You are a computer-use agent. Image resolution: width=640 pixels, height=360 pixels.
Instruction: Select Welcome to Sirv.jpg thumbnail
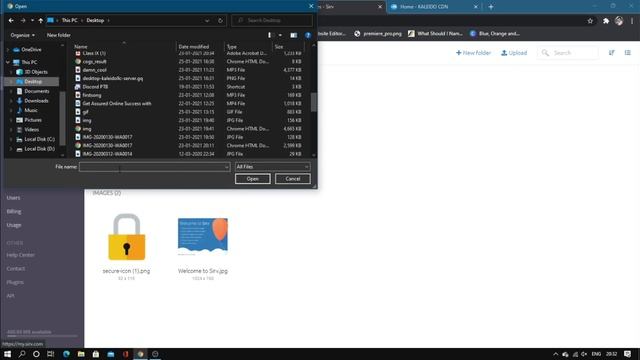click(203, 237)
